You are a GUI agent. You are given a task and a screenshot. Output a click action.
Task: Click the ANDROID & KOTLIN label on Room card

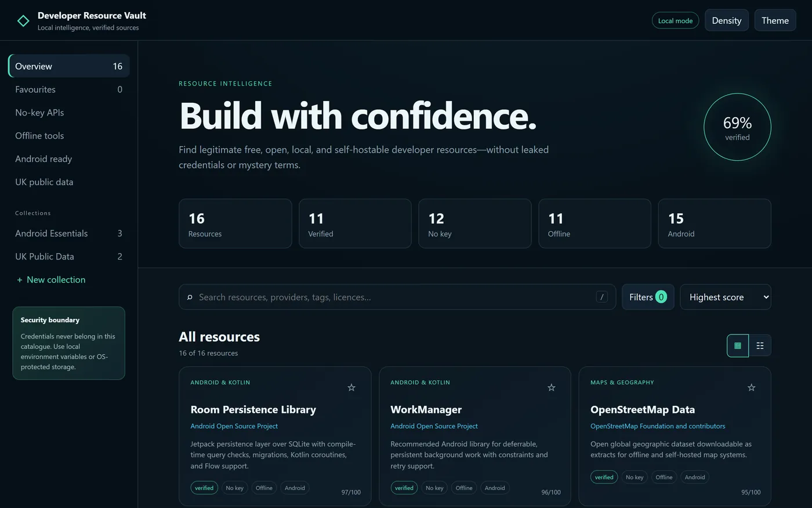(220, 383)
